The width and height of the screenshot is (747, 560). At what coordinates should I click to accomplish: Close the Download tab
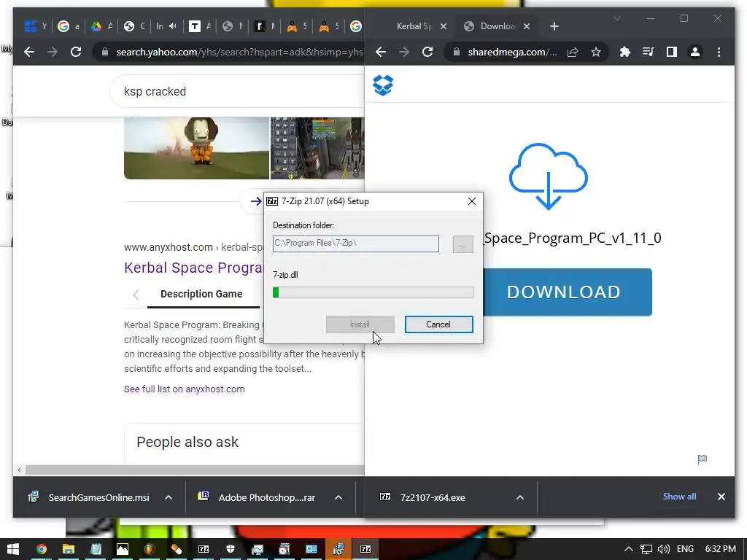click(527, 26)
